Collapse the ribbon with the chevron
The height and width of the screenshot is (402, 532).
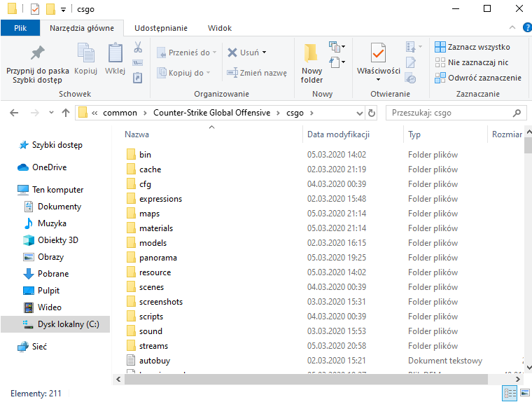[x=512, y=27]
